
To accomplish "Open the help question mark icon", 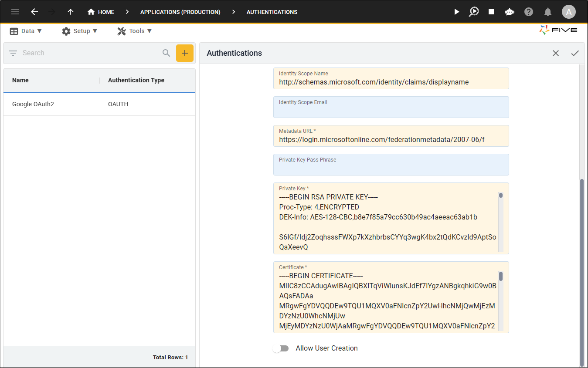I will point(529,12).
